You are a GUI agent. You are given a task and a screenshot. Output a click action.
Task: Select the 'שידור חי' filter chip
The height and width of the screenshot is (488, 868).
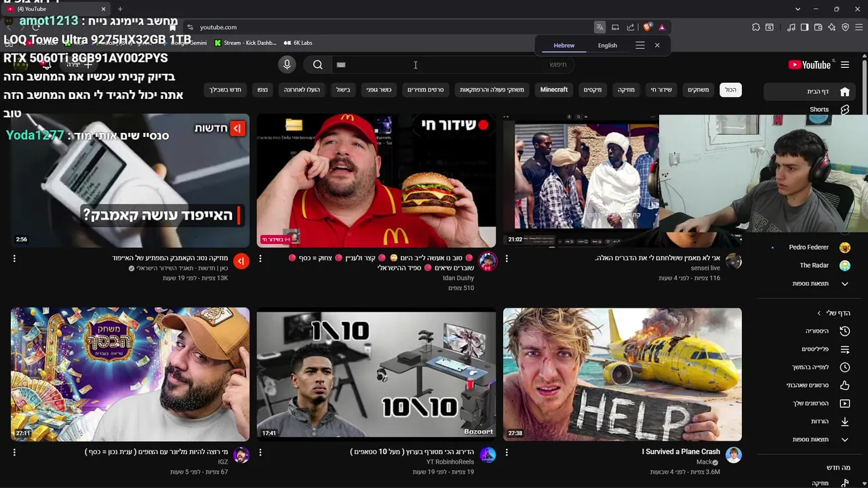tap(661, 89)
